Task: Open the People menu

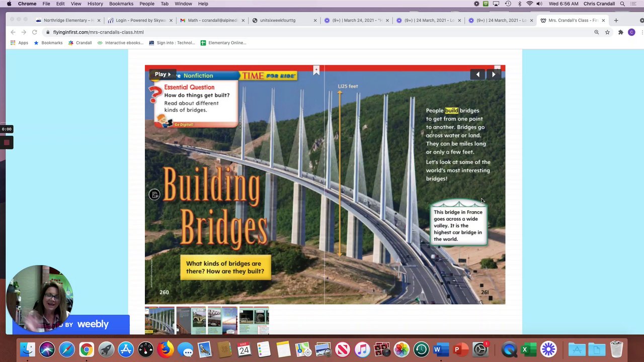Action: (x=147, y=4)
